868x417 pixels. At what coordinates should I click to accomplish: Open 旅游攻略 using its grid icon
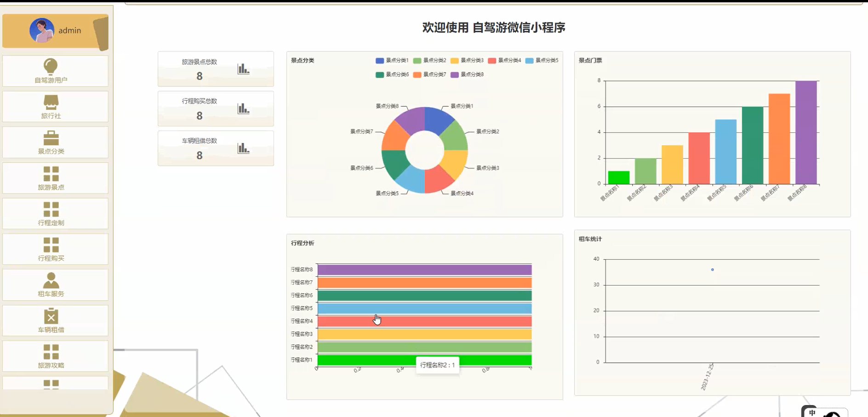(x=52, y=351)
